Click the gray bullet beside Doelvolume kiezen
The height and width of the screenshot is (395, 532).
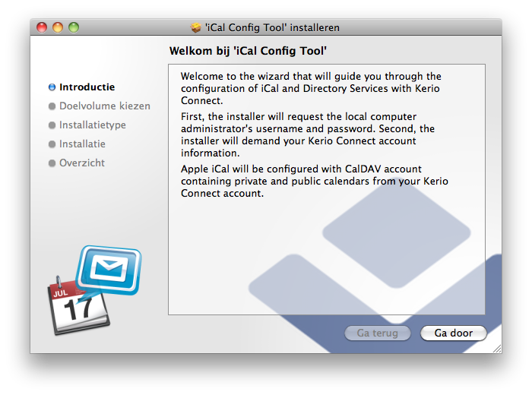click(52, 106)
